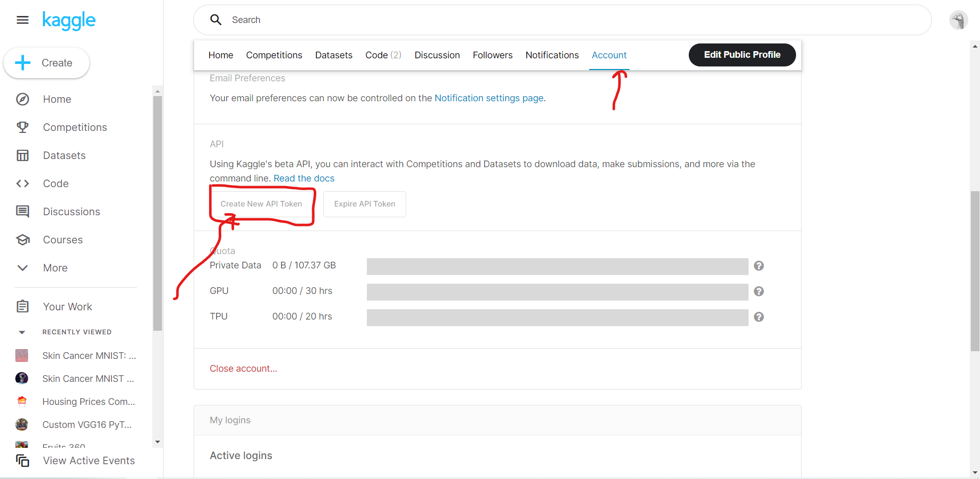Click the Datasets table icon
The width and height of the screenshot is (980, 479).
coord(22,155)
